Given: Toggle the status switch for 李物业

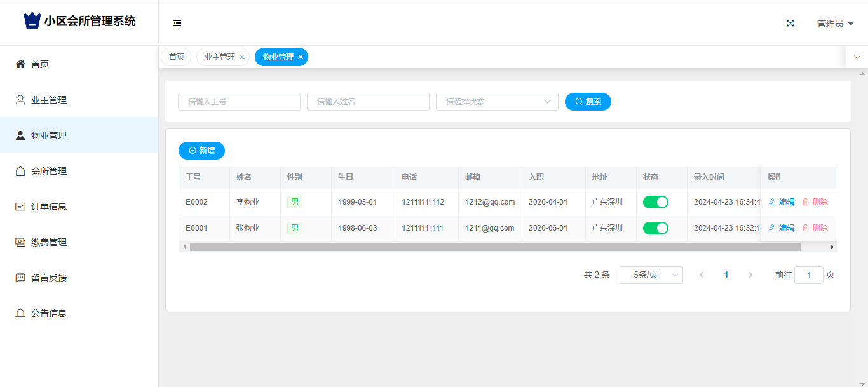Looking at the screenshot, I should pyautogui.click(x=655, y=202).
